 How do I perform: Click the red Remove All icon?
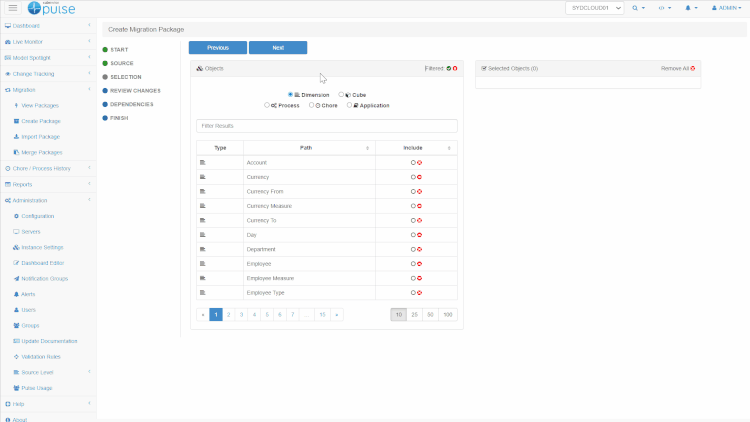(693, 68)
